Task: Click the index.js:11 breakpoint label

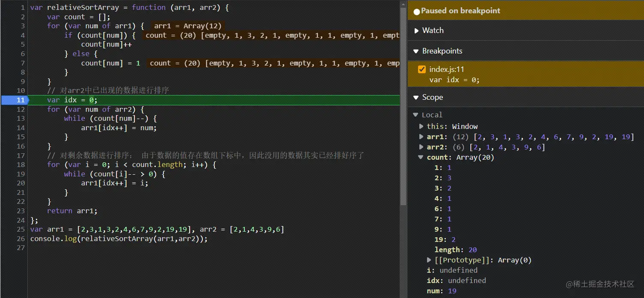Action: [x=447, y=69]
